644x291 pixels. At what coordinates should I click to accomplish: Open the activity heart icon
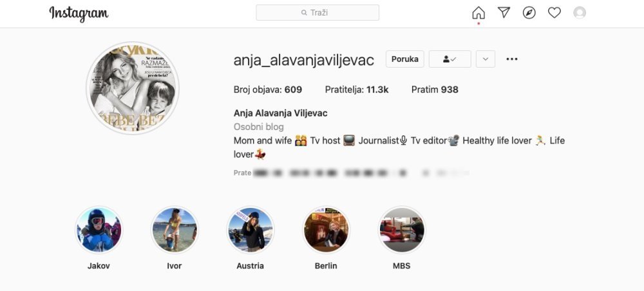(x=554, y=13)
